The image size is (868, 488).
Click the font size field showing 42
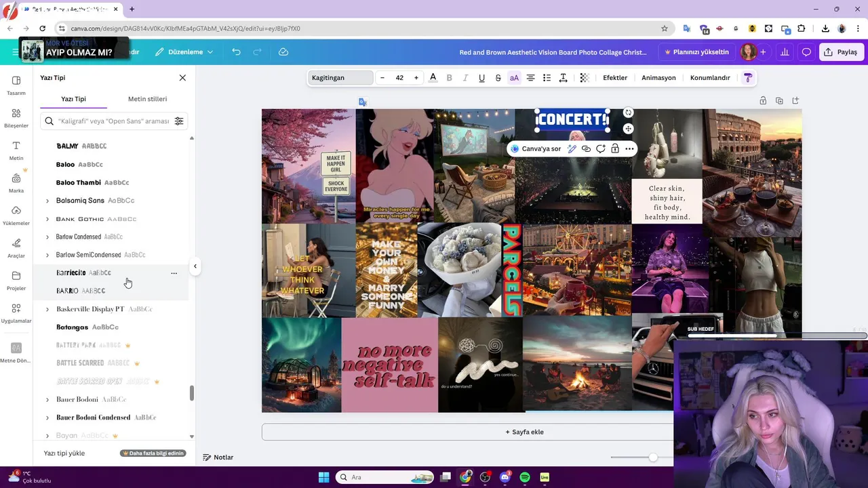coord(399,78)
